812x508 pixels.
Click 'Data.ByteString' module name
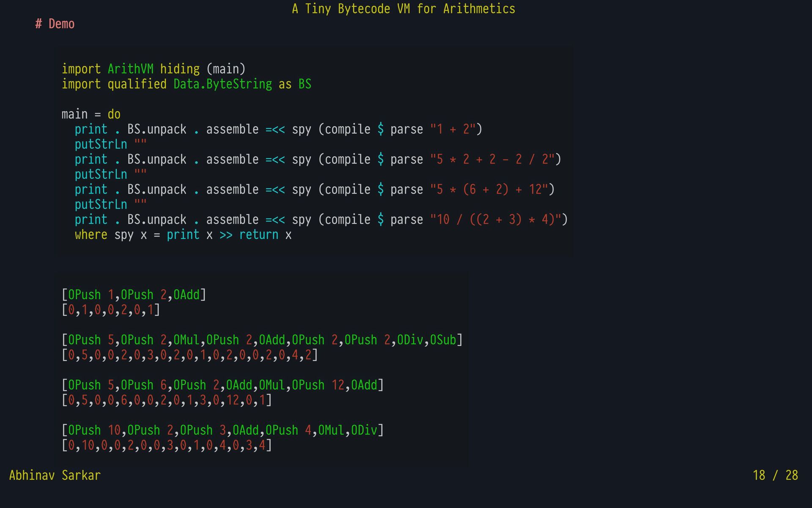coord(222,84)
